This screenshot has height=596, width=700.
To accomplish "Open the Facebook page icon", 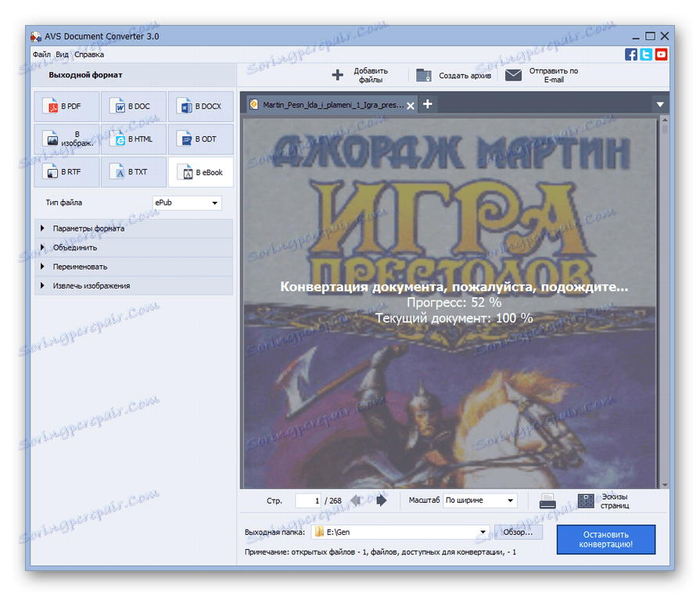I will [x=631, y=55].
